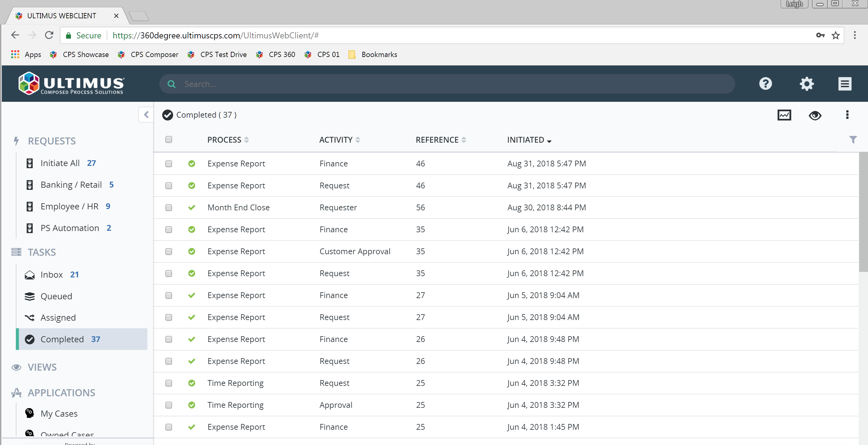
Task: Bookmark page with the star icon
Action: point(835,35)
